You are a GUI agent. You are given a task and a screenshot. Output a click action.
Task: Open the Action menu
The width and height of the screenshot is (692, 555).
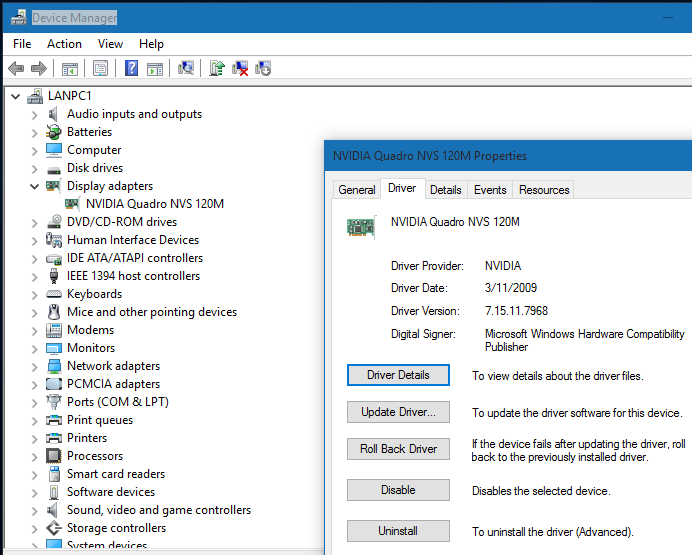64,44
